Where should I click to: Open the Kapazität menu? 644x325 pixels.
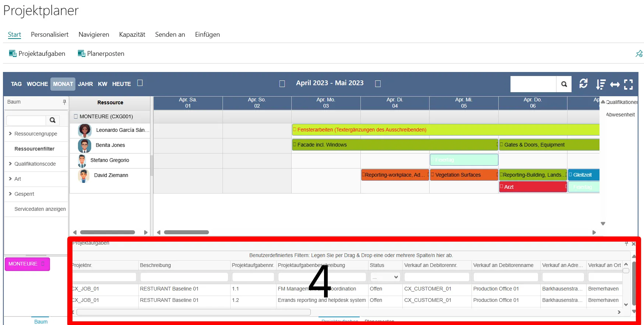132,35
